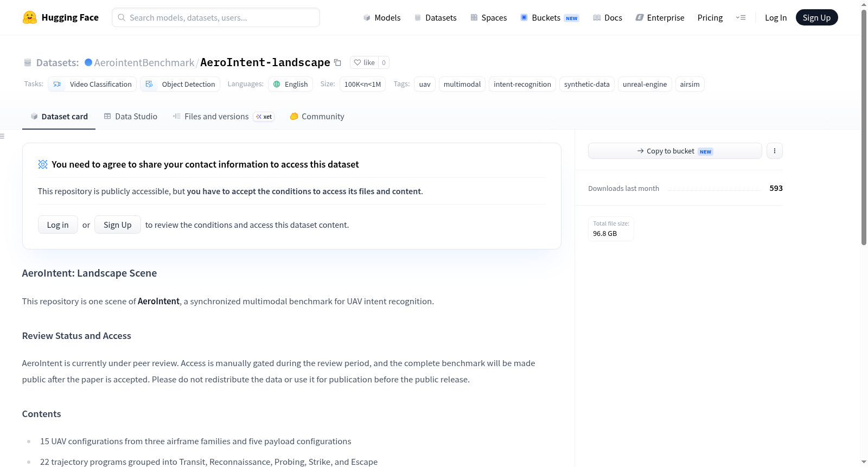Open the Dataset card tab
This screenshot has width=868, height=467.
(59, 117)
